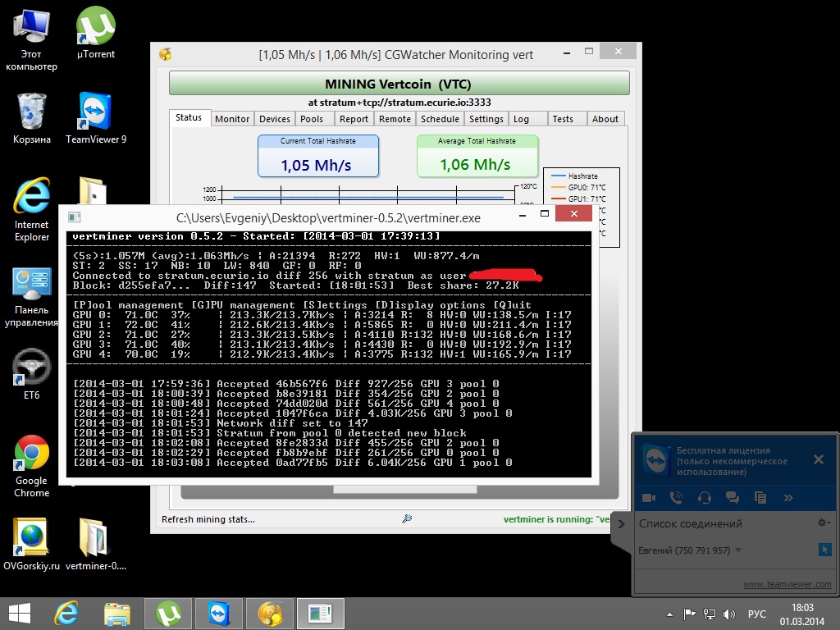
Task: Show hidden tray icons arrow
Action: (x=669, y=614)
